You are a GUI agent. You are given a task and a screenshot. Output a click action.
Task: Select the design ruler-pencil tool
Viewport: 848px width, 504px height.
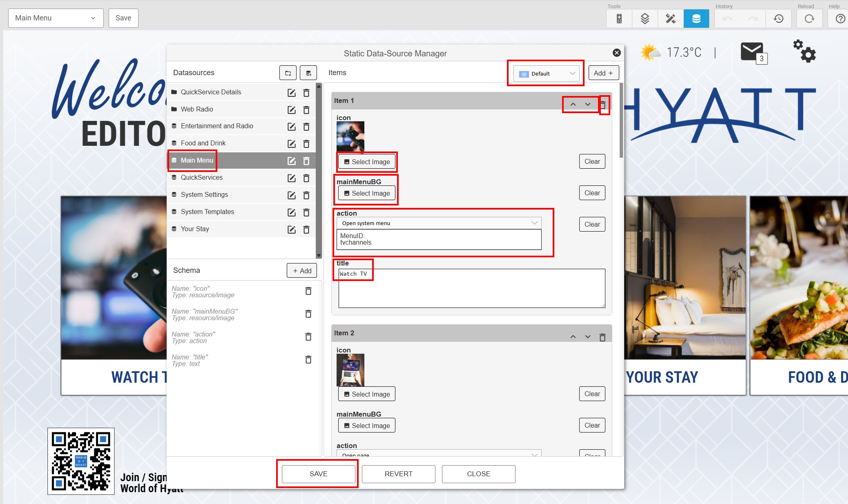670,18
